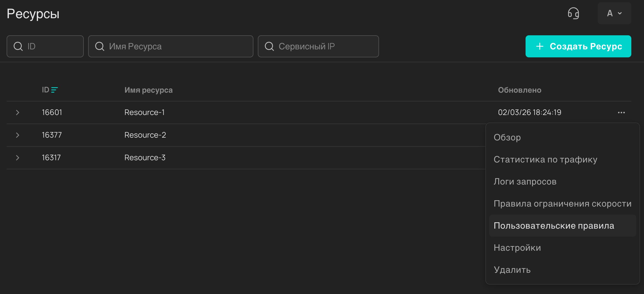Screen dimensions: 644x294
Task: Open the support headset icon
Action: click(x=573, y=13)
